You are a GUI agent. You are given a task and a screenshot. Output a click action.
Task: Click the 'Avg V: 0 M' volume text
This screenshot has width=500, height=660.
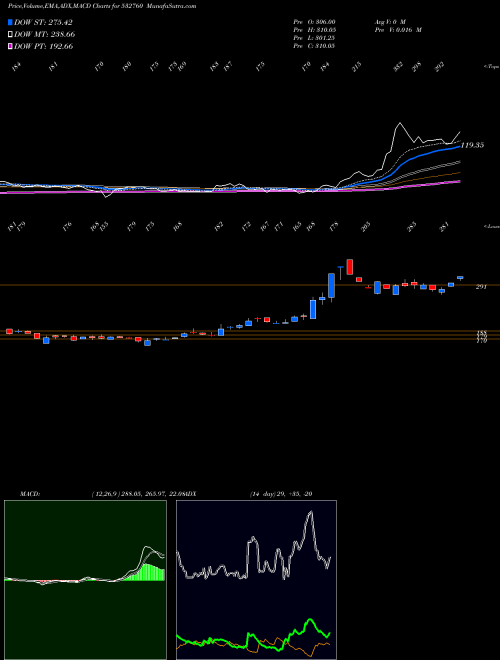point(389,22)
